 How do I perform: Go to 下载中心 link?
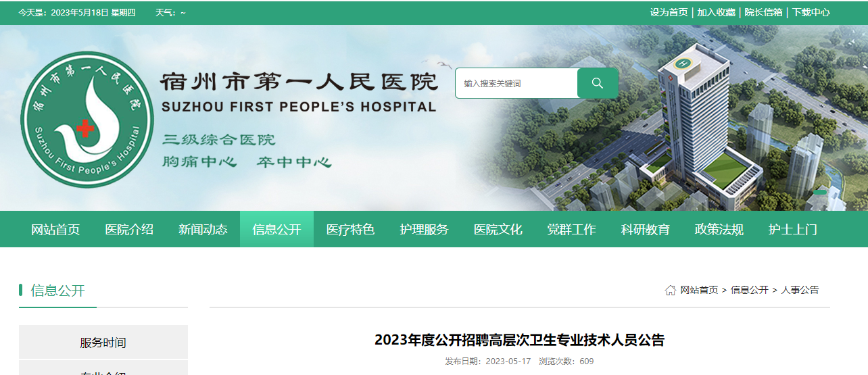(x=811, y=12)
